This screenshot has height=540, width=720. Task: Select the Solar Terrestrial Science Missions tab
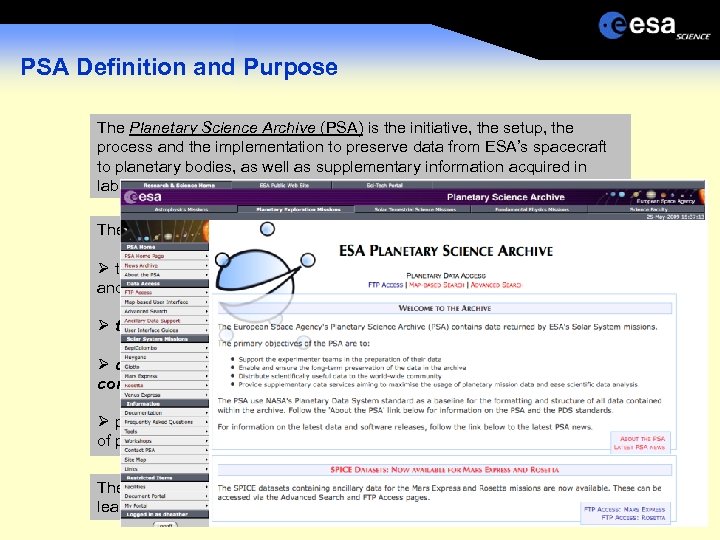(415, 209)
